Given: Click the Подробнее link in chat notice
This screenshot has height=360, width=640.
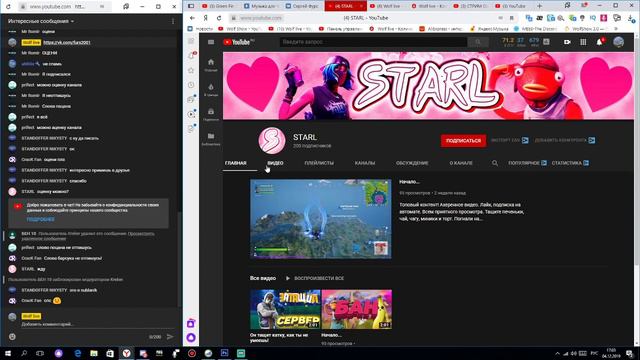Looking at the screenshot, I should (x=40, y=219).
